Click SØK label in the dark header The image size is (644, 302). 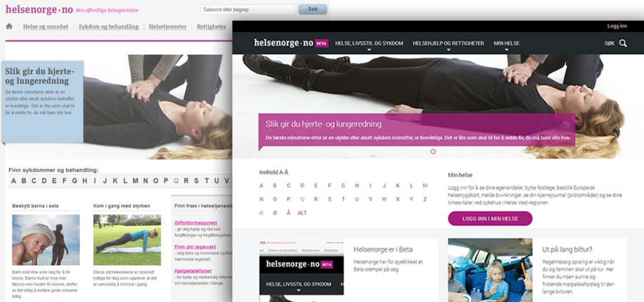click(x=609, y=43)
